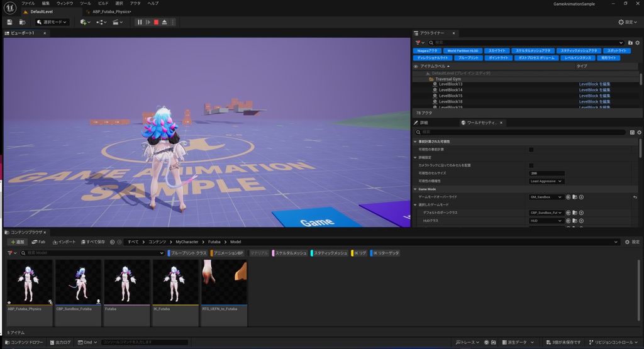Screen dimensions: 644x349
Task: Go back with content browser history arrow
Action: point(112,242)
